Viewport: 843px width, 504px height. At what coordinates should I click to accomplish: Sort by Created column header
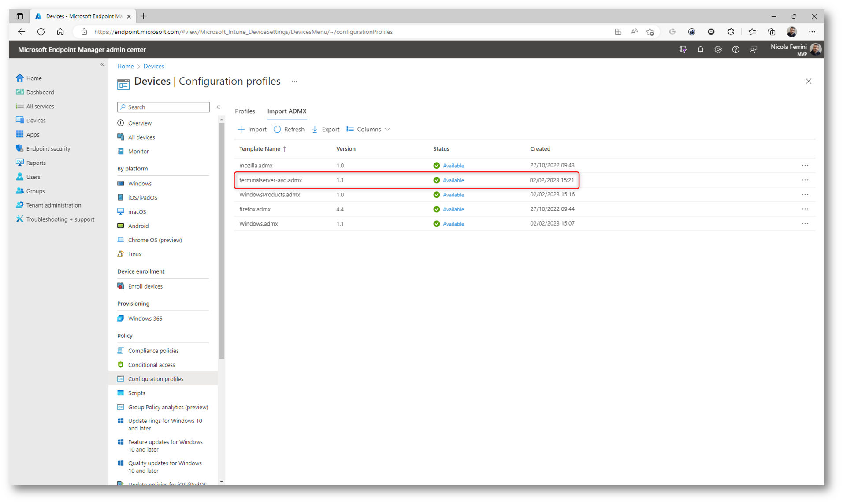pos(540,148)
